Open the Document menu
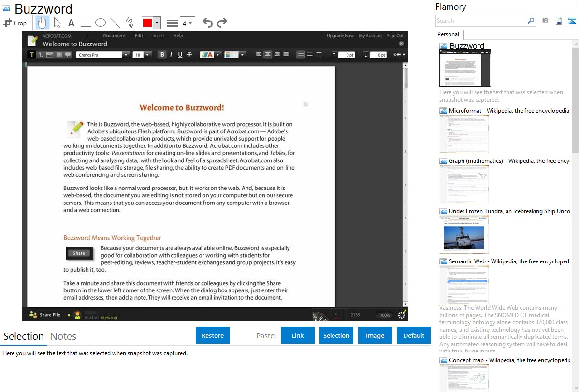The image size is (579, 392). (115, 35)
